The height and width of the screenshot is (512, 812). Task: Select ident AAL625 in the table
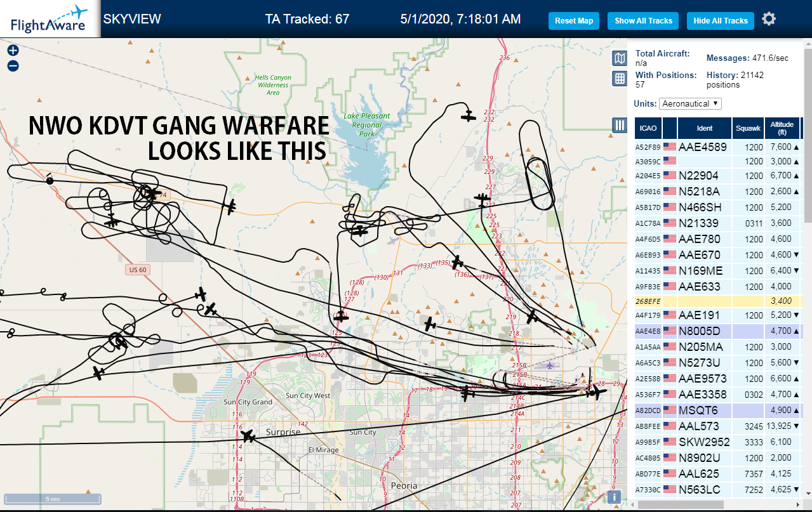pyautogui.click(x=699, y=474)
